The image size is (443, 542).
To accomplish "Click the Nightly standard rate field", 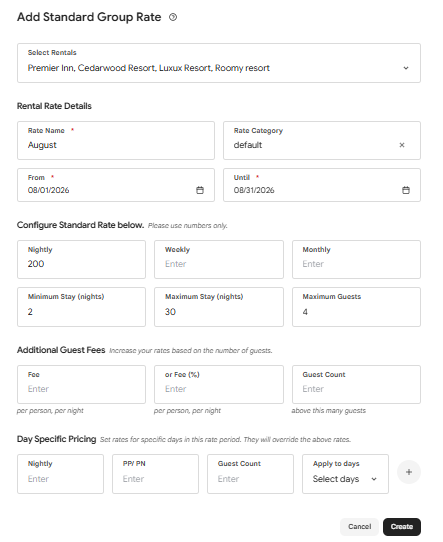I will click(x=81, y=259).
